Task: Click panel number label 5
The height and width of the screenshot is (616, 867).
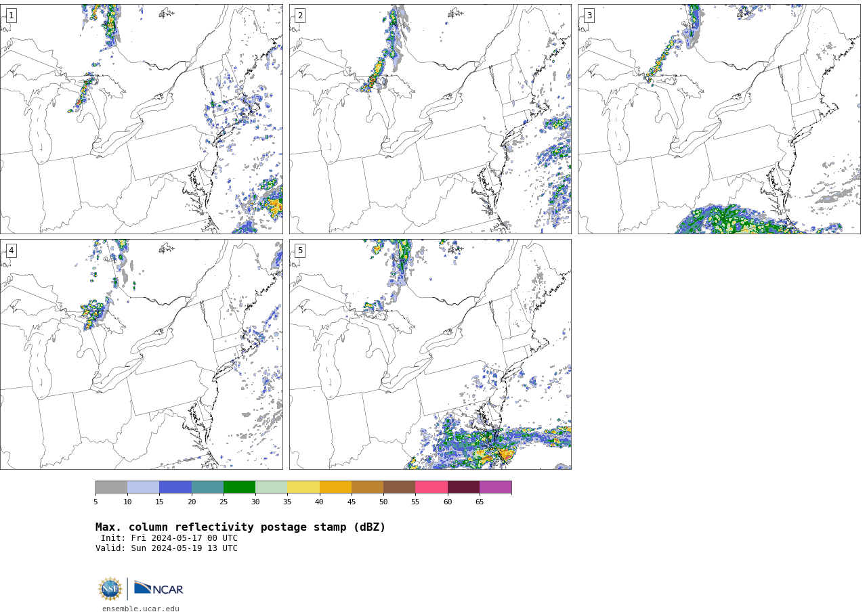Action: point(300,250)
